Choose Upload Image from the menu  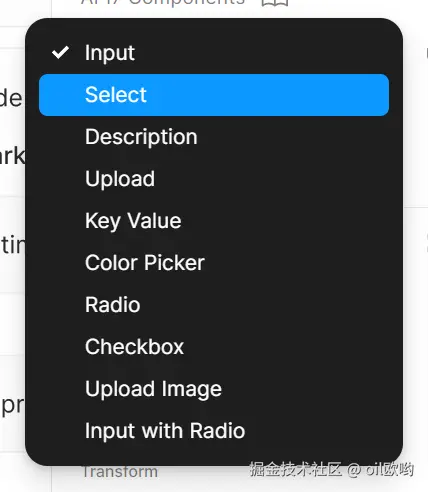214,389
